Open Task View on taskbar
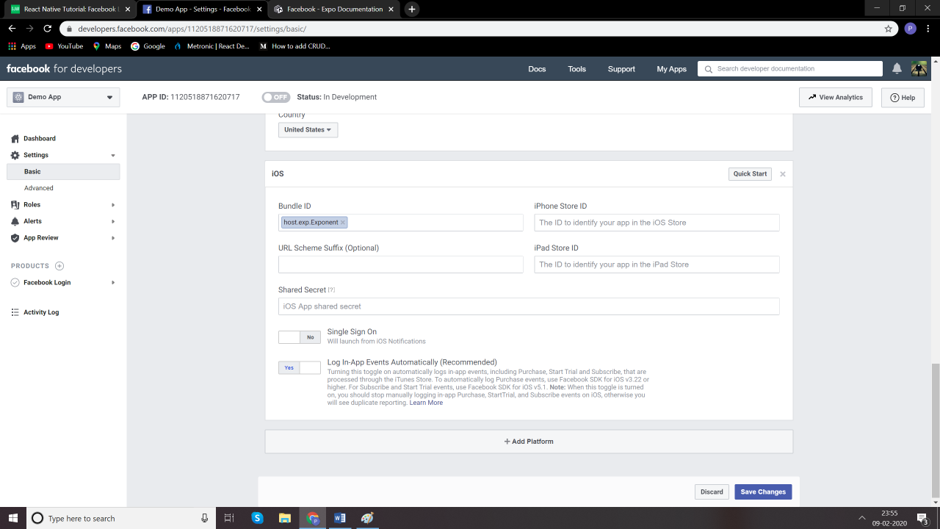Image resolution: width=940 pixels, height=529 pixels. pyautogui.click(x=229, y=518)
